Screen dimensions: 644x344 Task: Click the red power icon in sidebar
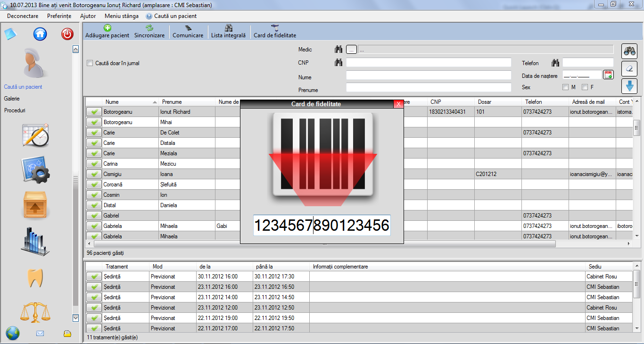coord(67,34)
